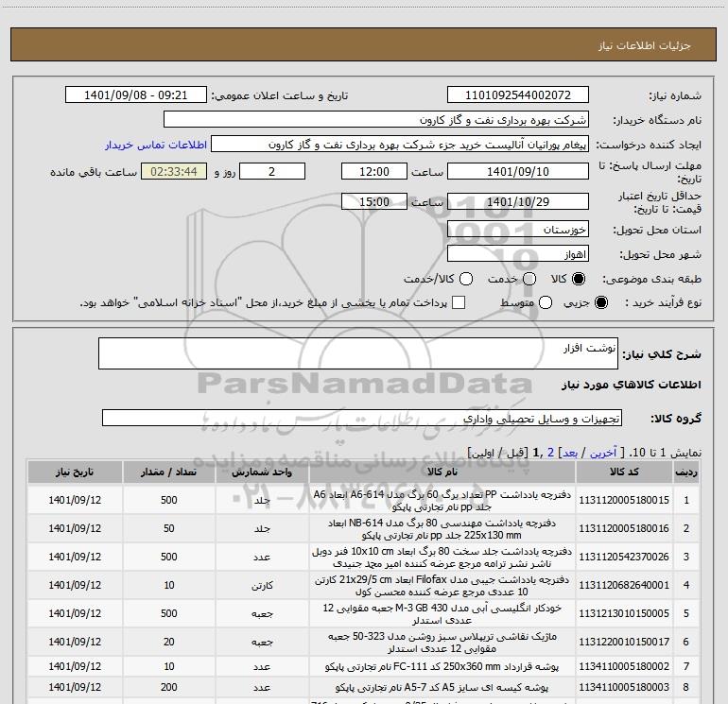Click the M-3 GB 430 blue pen item name

pos(442,613)
